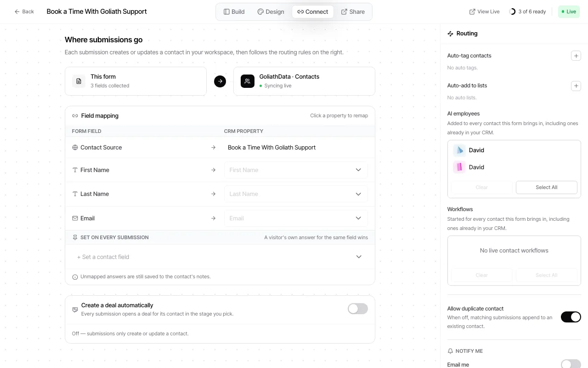Click the No live contact workflows message

click(x=514, y=251)
